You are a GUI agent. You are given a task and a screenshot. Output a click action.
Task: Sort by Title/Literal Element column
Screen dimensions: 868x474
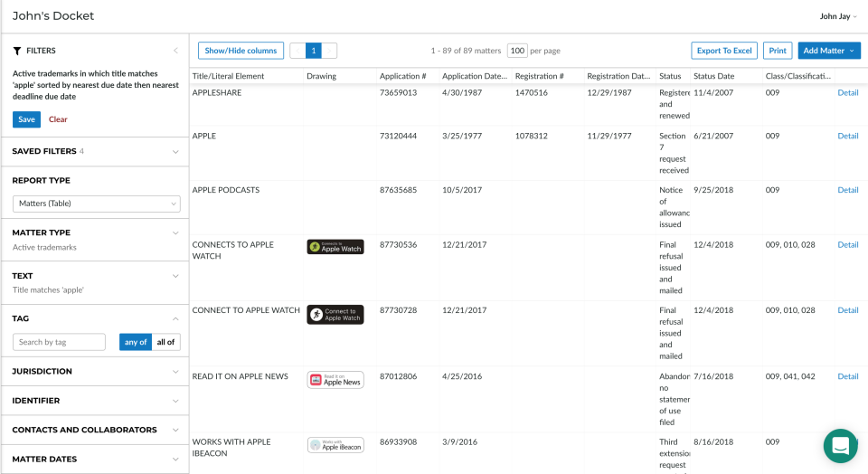(228, 76)
